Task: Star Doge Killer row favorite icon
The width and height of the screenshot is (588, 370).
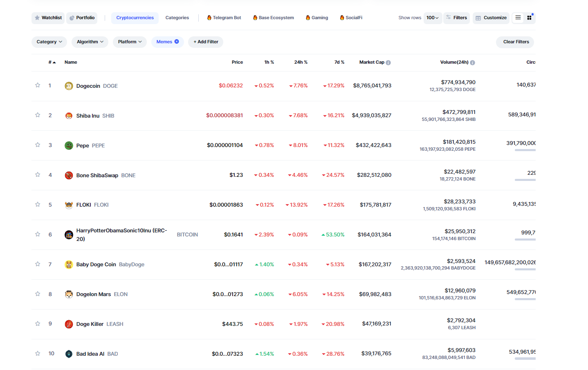Action: pos(38,324)
